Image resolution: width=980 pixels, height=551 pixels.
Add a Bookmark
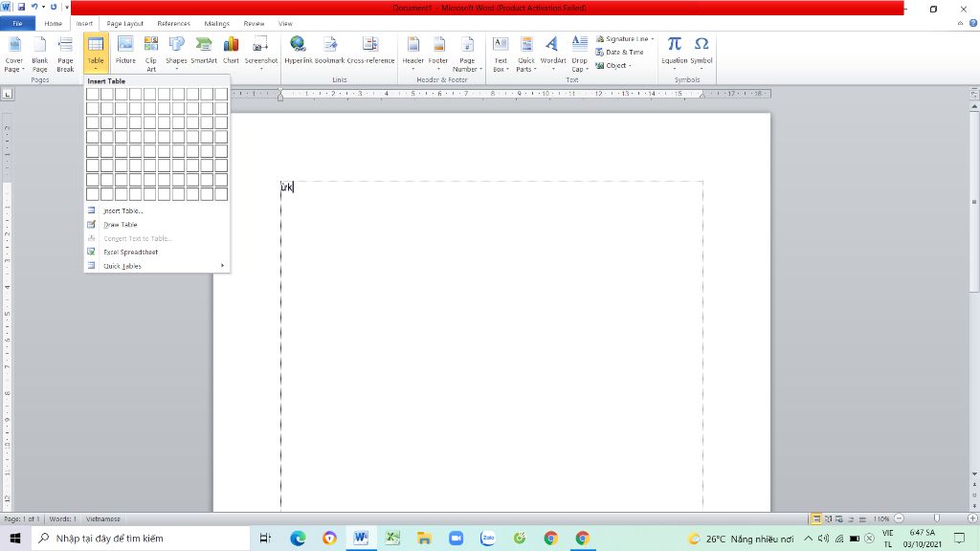coord(329,51)
